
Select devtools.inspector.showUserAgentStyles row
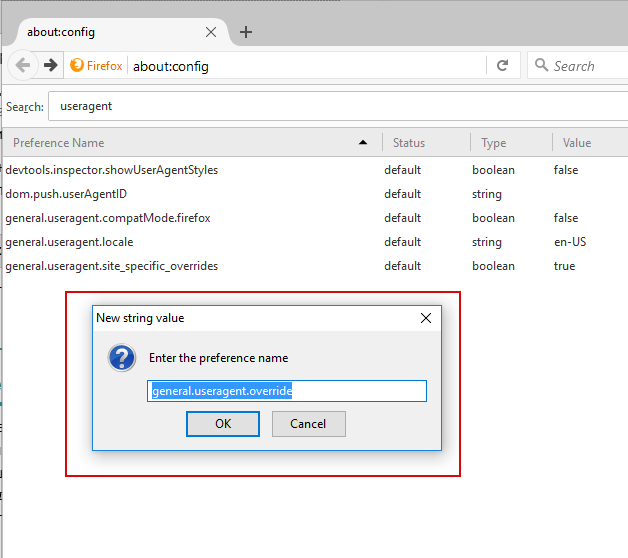coord(316,170)
